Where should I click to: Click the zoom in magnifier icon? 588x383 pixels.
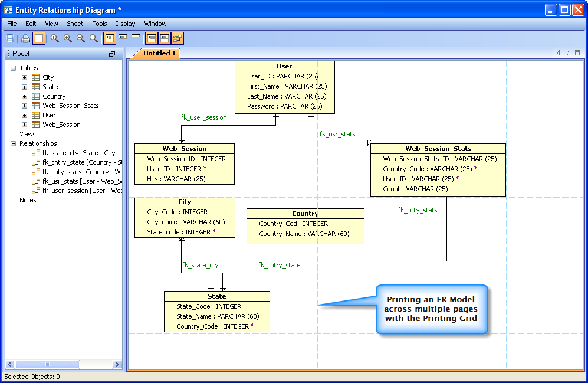pos(67,38)
